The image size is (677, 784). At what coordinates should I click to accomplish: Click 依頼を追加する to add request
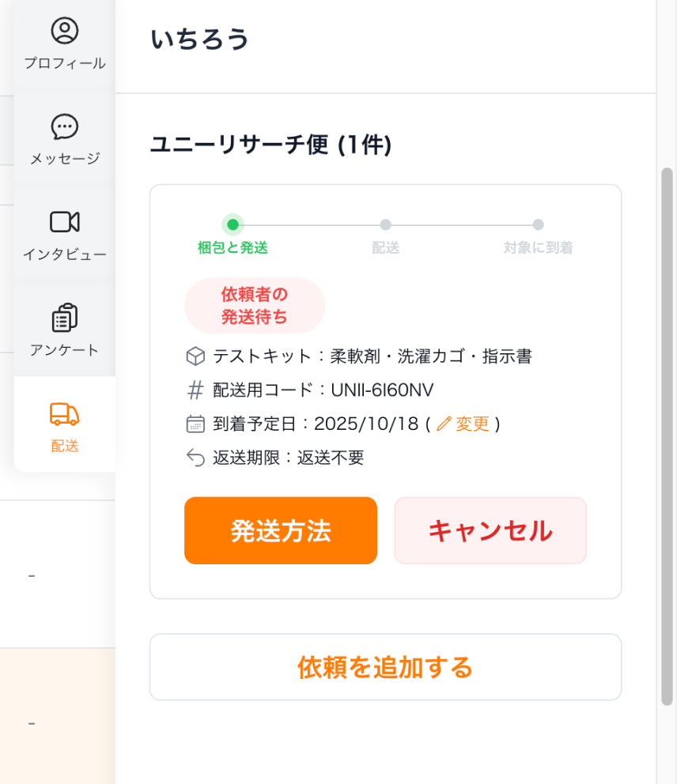tap(385, 667)
